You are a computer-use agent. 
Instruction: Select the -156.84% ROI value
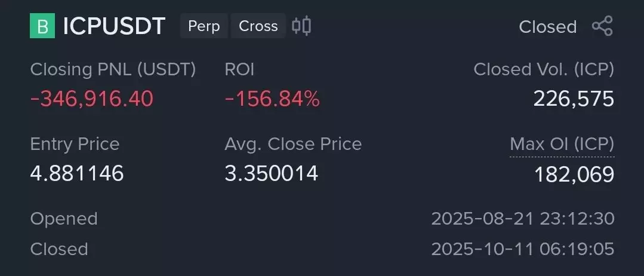pos(272,99)
